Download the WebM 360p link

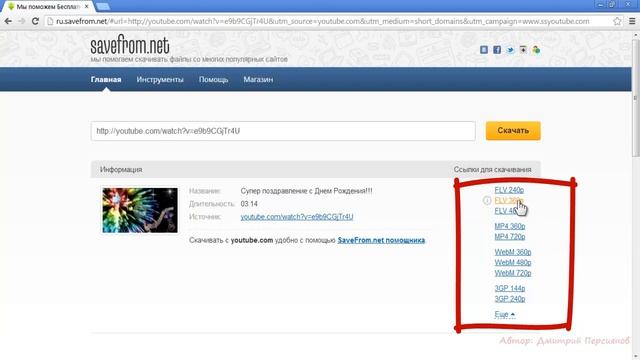pyautogui.click(x=513, y=252)
